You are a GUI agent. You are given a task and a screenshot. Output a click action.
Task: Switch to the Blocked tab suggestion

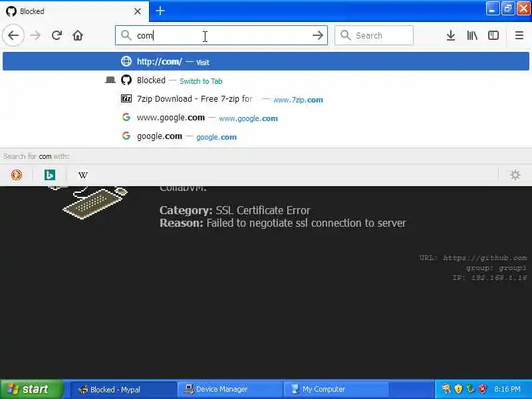[x=266, y=80]
